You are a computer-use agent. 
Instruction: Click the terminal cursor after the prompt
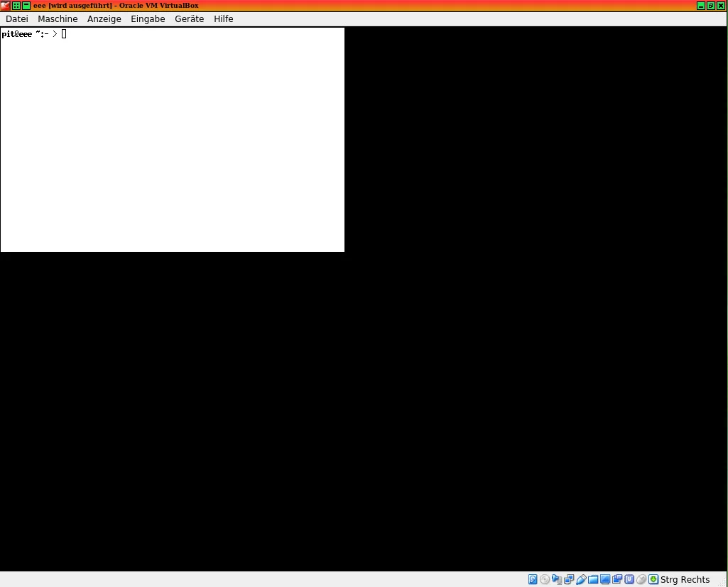point(64,34)
